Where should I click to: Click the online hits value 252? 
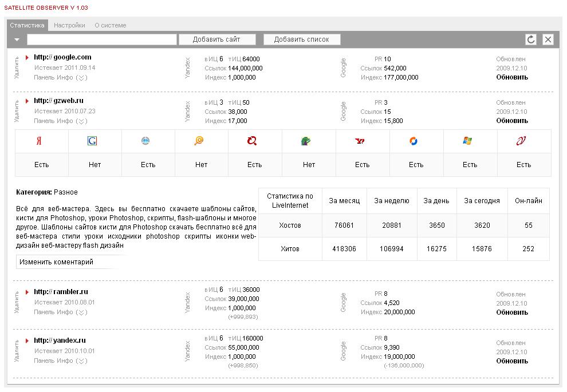point(528,249)
